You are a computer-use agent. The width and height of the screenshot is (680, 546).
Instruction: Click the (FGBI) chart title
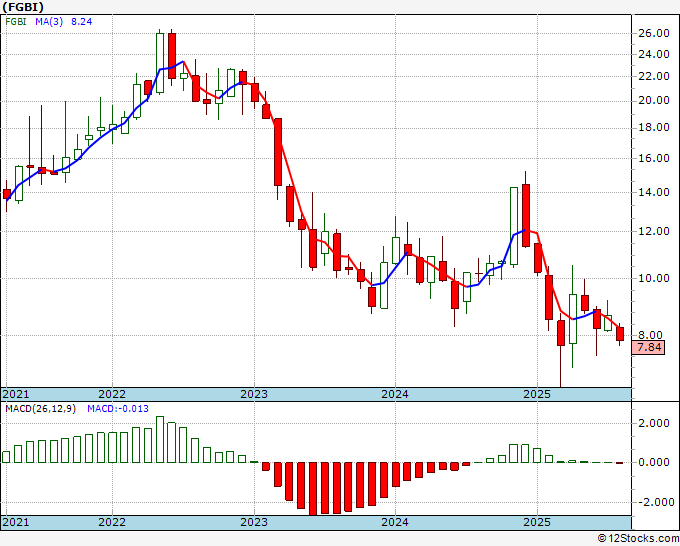(23, 7)
